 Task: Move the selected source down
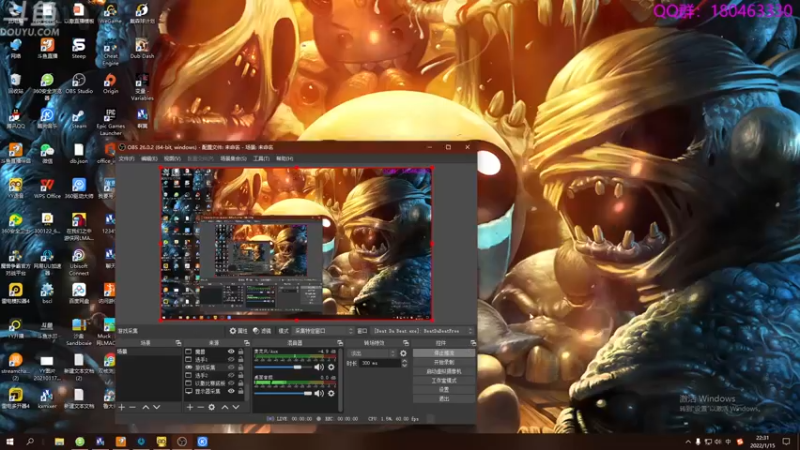(x=236, y=407)
